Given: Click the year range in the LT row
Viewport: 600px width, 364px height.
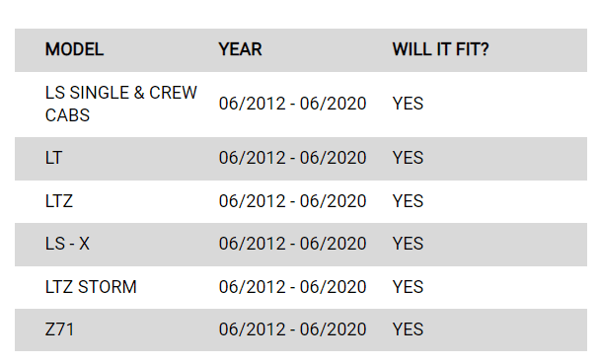Looking at the screenshot, I should tap(292, 158).
